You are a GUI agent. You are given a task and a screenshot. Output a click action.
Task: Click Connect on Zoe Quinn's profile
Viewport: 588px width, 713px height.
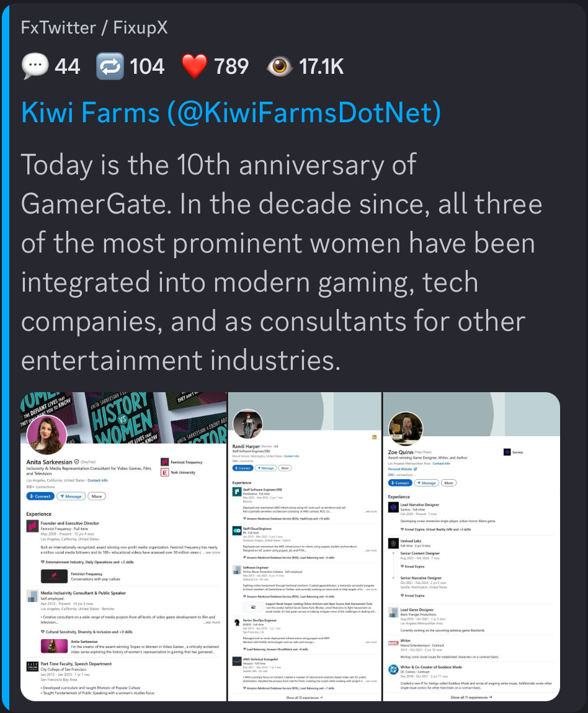tap(400, 482)
